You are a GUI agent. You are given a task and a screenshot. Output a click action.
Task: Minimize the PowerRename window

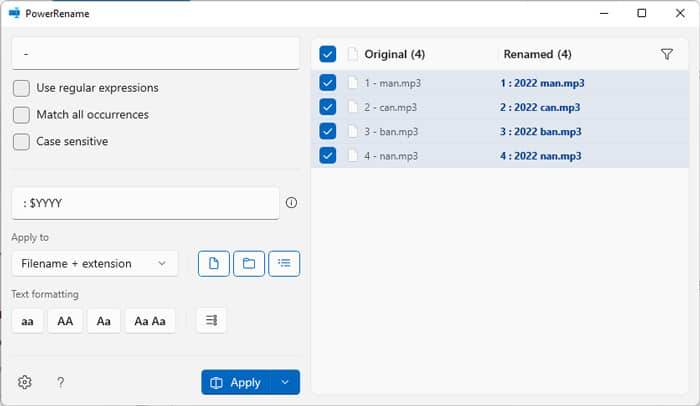pyautogui.click(x=604, y=13)
